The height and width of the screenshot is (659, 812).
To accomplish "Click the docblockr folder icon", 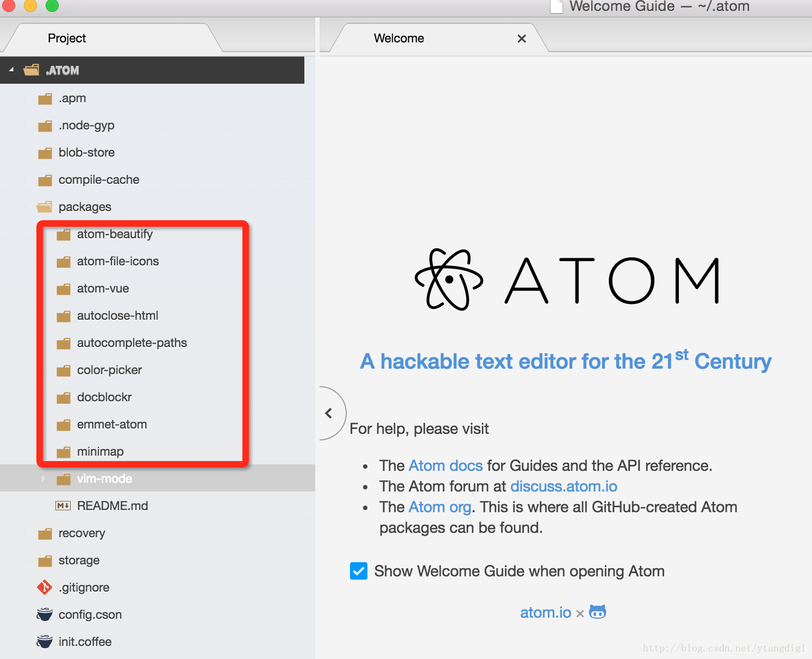I will [x=64, y=398].
